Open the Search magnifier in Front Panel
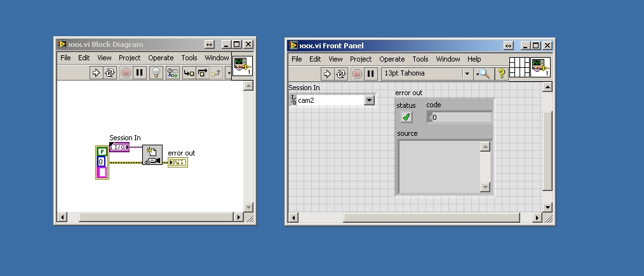 pos(483,74)
